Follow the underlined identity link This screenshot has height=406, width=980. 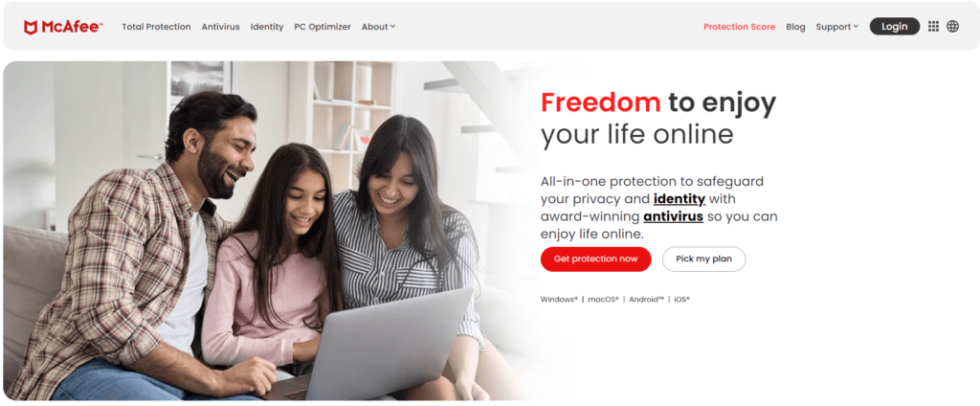pyautogui.click(x=679, y=199)
